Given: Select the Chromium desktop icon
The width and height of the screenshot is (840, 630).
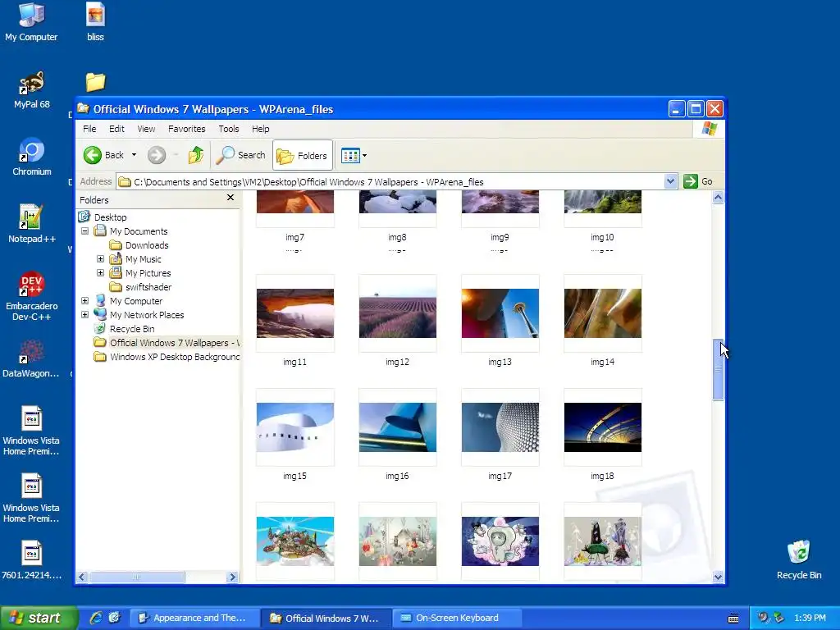Looking at the screenshot, I should (32, 157).
